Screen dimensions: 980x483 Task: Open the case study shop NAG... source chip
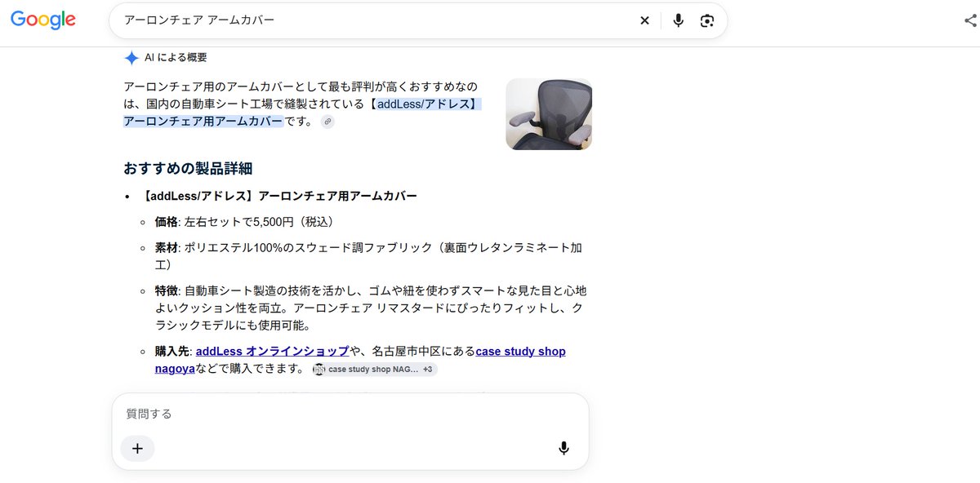pos(375,370)
